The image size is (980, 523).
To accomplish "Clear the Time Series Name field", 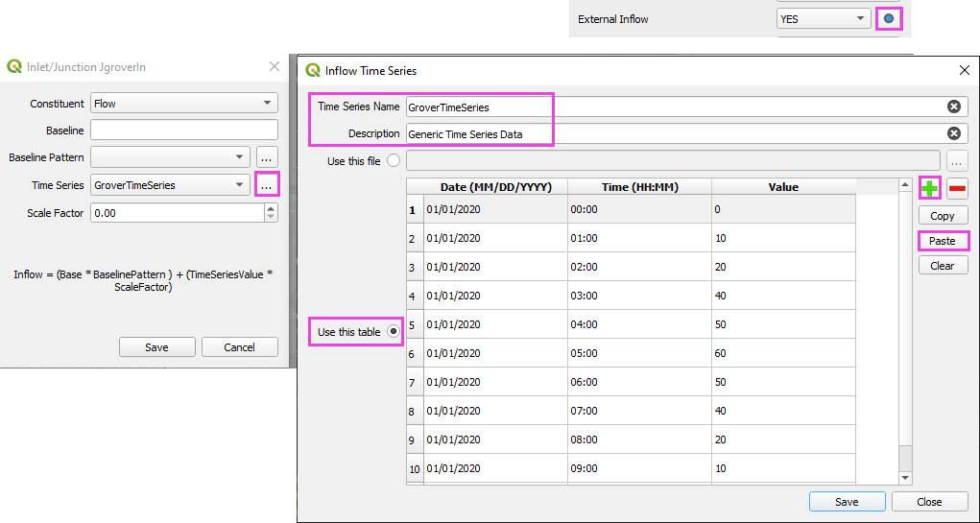I will tap(953, 107).
